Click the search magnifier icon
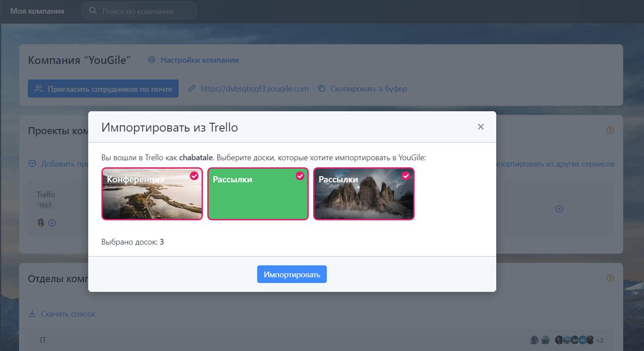644x351 pixels. [x=93, y=11]
